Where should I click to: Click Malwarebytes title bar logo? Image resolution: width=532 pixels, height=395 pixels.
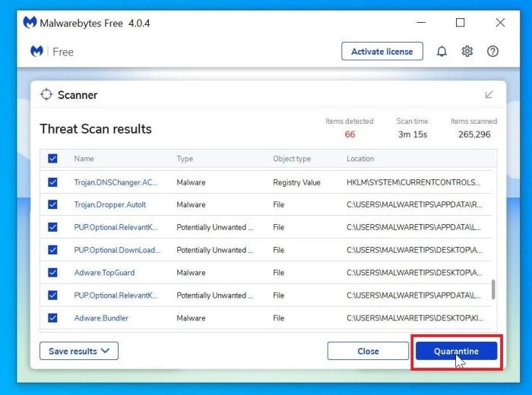click(30, 23)
